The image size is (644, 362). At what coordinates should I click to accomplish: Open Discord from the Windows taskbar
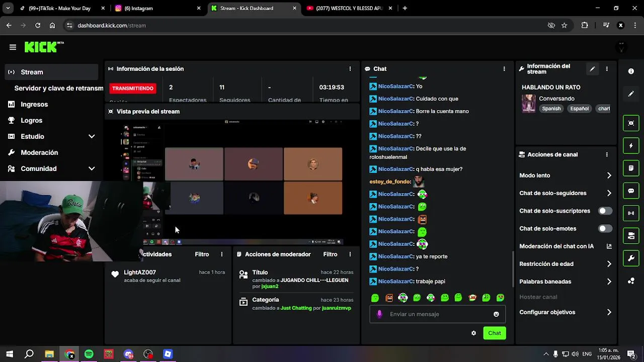128,354
